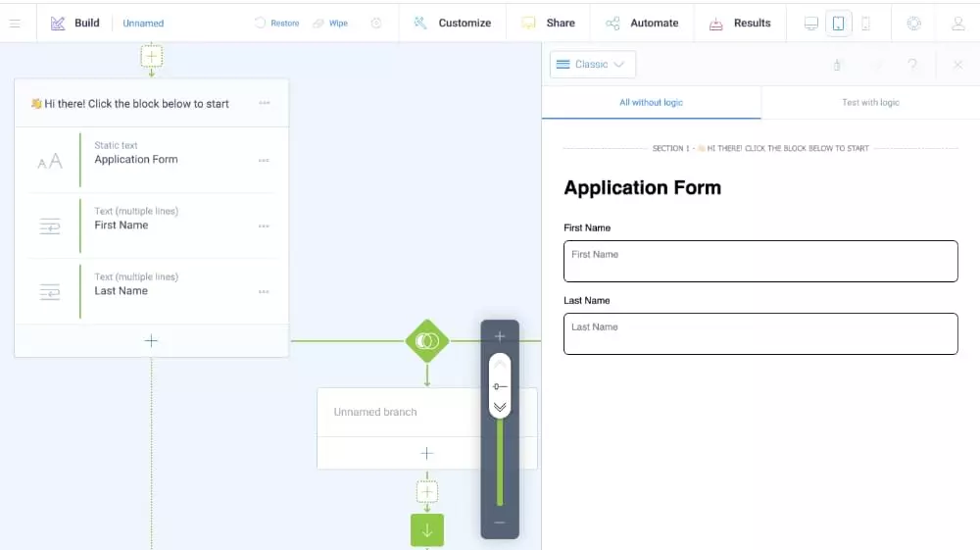The height and width of the screenshot is (550, 980).
Task: Open section header options menu
Action: pyautogui.click(x=265, y=103)
